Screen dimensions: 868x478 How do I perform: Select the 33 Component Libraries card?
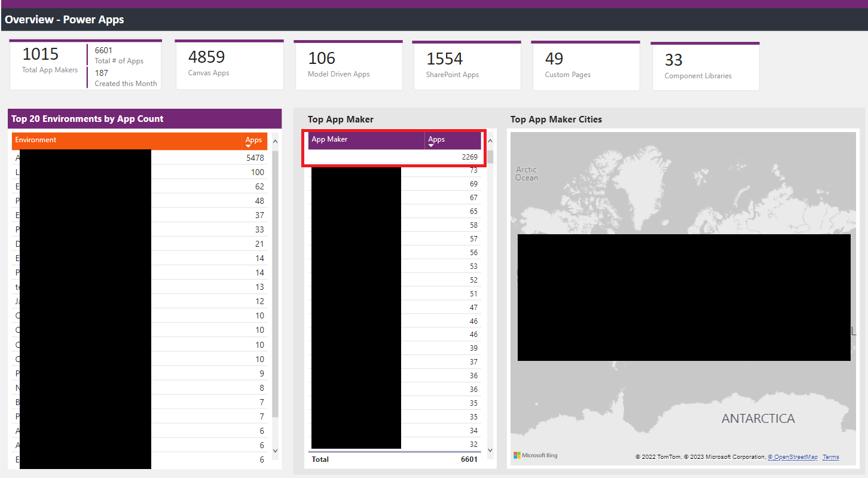pyautogui.click(x=705, y=63)
